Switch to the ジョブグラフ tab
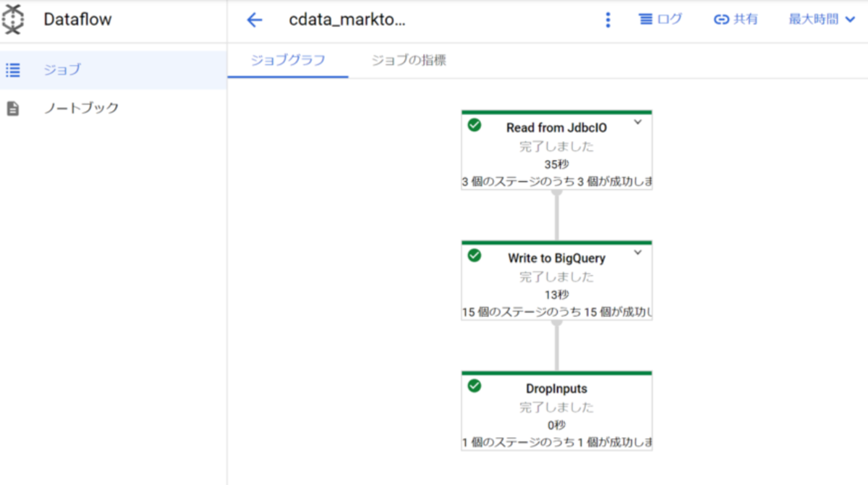Screen dimensions: 868x485 pos(288,60)
